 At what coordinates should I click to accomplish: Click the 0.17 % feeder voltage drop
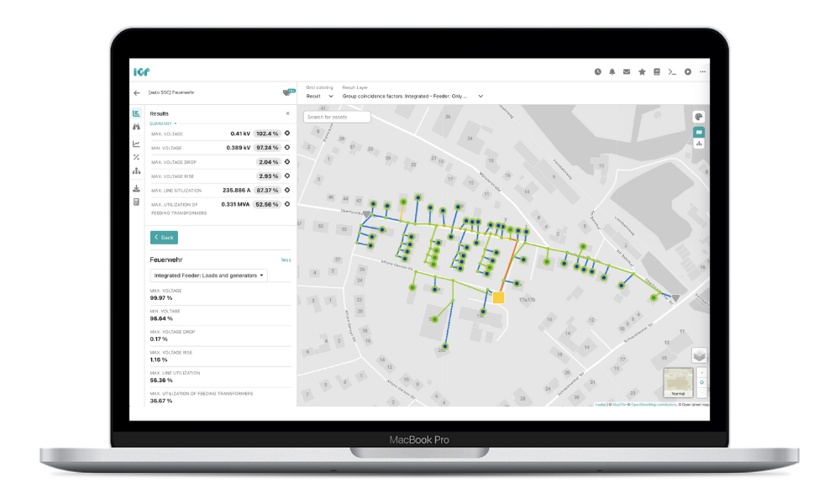(x=159, y=339)
